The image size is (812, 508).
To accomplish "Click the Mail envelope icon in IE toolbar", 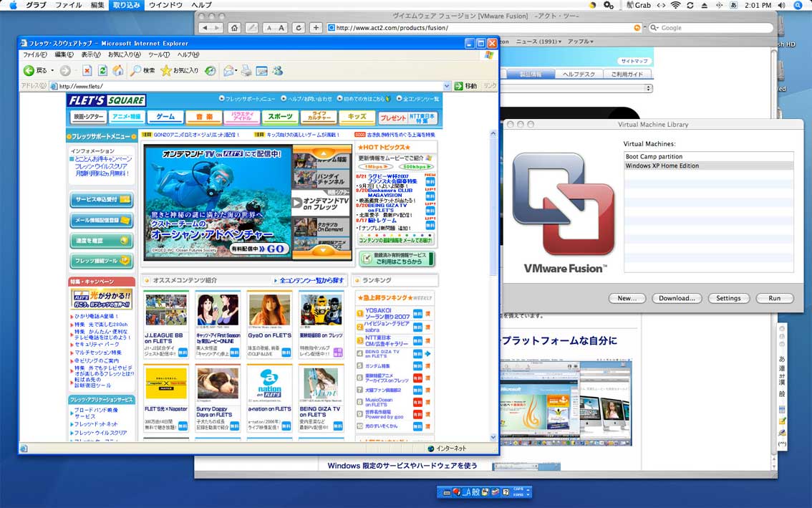I will tap(228, 70).
